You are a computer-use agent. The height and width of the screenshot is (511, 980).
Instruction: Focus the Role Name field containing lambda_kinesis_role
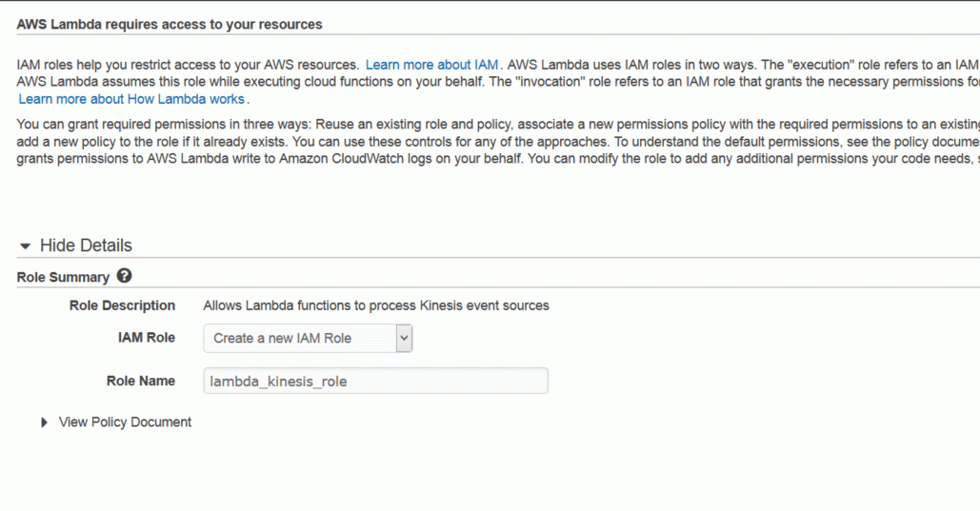[375, 381]
